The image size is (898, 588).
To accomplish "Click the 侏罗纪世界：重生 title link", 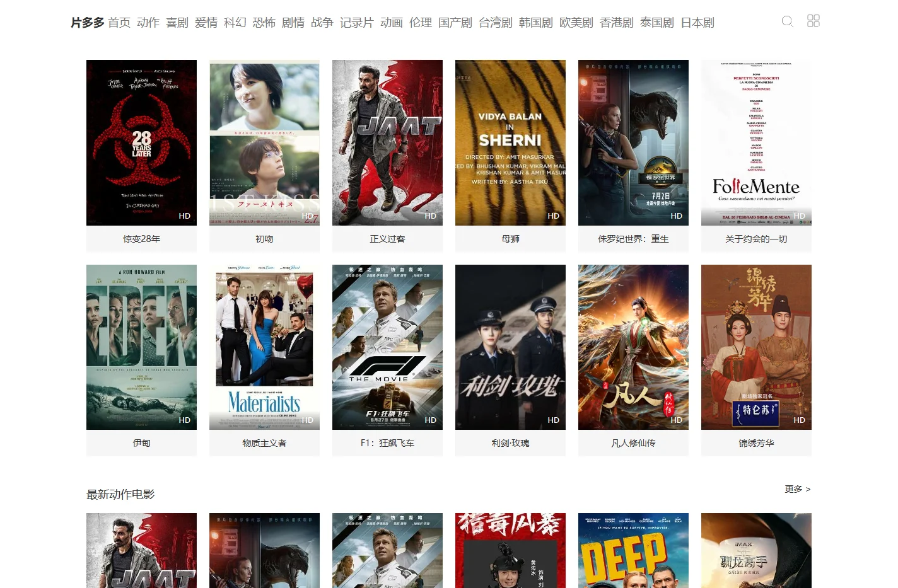I will tap(633, 239).
